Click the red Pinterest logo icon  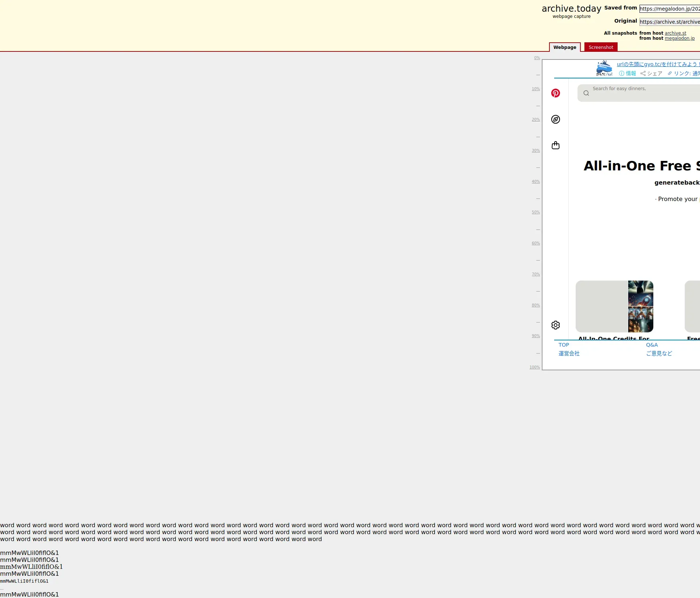555,93
